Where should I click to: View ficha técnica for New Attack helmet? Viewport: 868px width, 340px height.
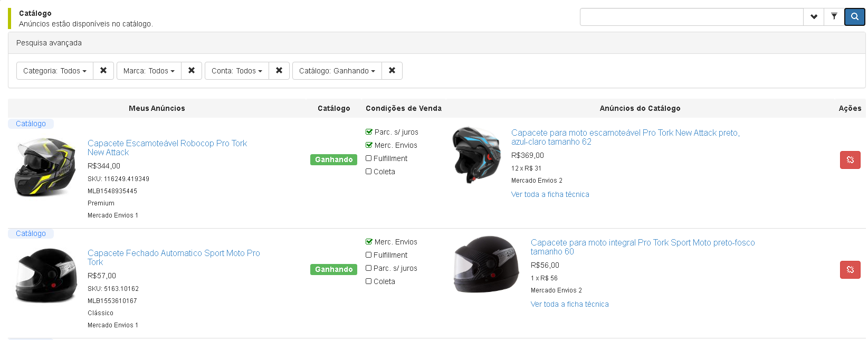[550, 194]
